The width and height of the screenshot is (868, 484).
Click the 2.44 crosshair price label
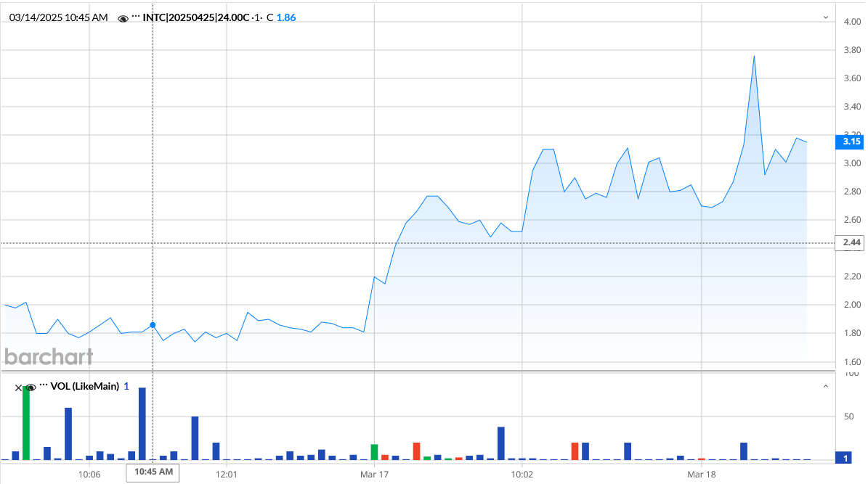(x=851, y=242)
